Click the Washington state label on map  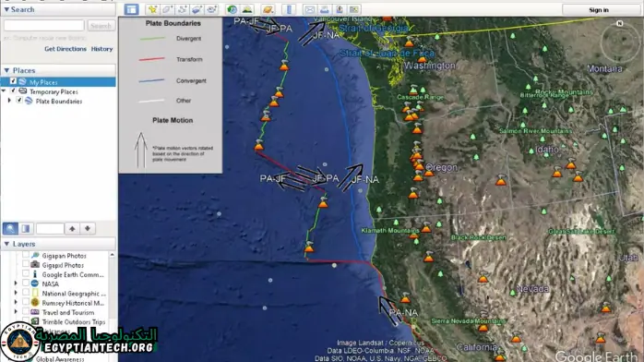pyautogui.click(x=430, y=66)
